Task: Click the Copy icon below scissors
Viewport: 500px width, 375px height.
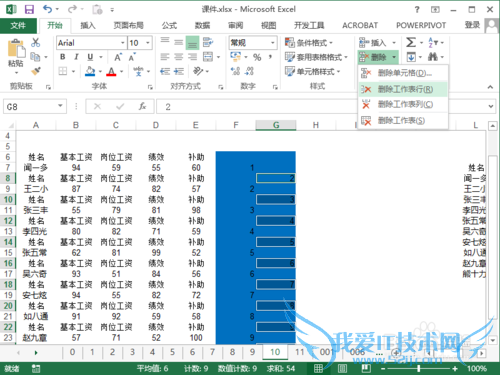Action: pos(35,57)
